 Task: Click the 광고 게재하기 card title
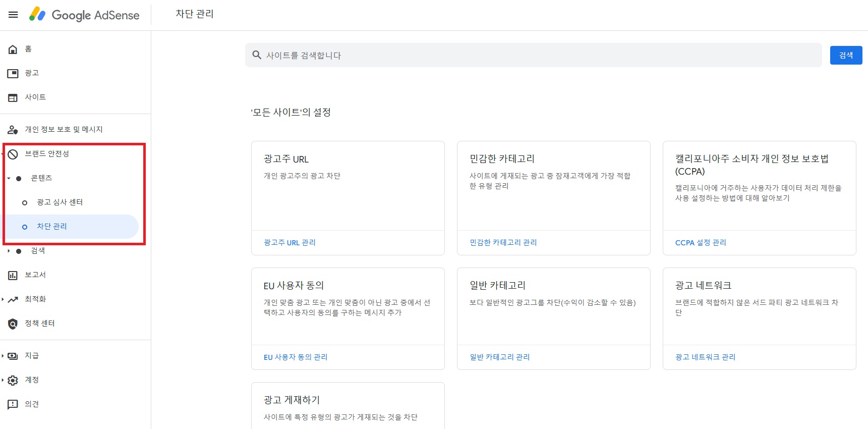pos(292,400)
